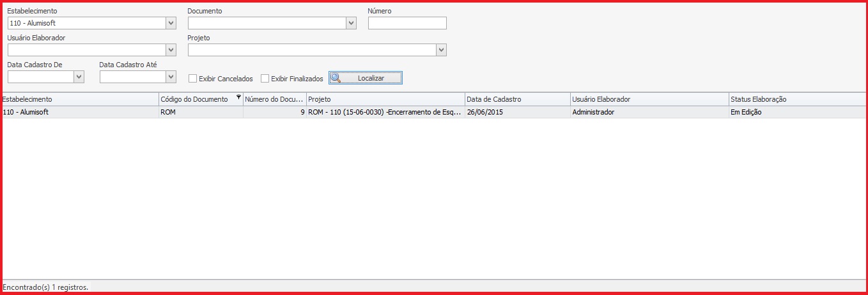This screenshot has width=868, height=295.
Task: Open the Projeto dropdown arrow
Action: click(x=441, y=50)
